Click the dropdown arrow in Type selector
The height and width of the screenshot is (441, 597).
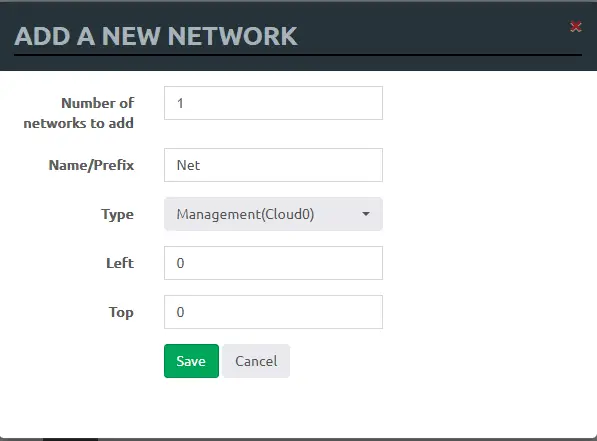click(x=366, y=214)
